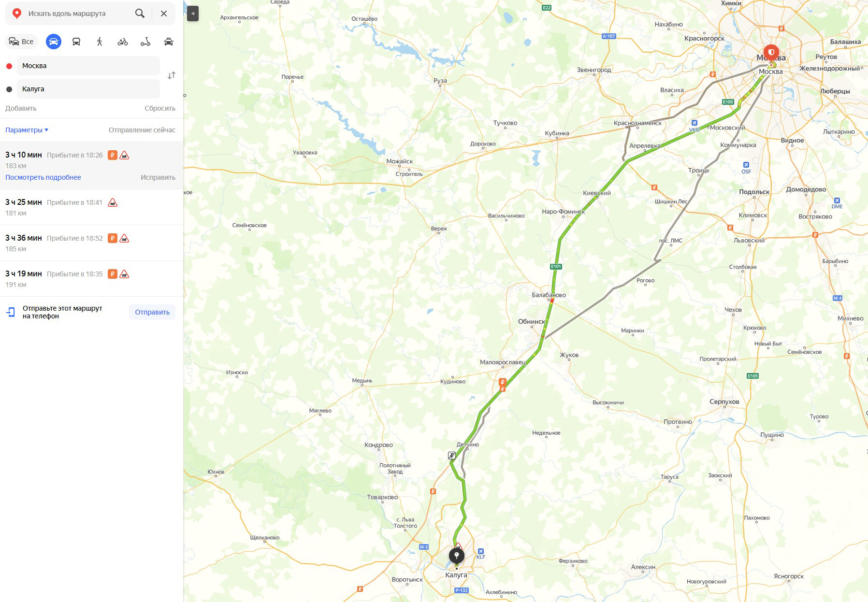Click the Москва origin input field
The image size is (868, 602).
88,66
